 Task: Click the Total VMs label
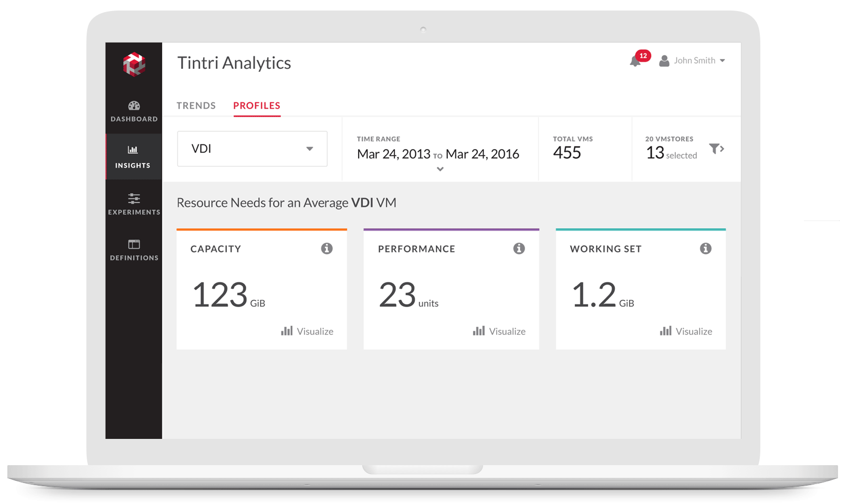[x=573, y=139]
